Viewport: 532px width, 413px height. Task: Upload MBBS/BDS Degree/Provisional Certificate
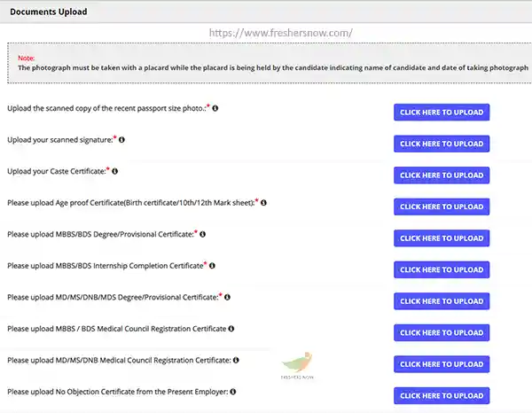click(442, 238)
